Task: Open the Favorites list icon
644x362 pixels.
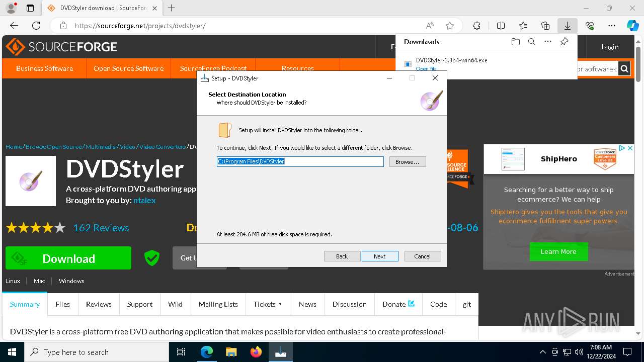Action: tap(523, 26)
